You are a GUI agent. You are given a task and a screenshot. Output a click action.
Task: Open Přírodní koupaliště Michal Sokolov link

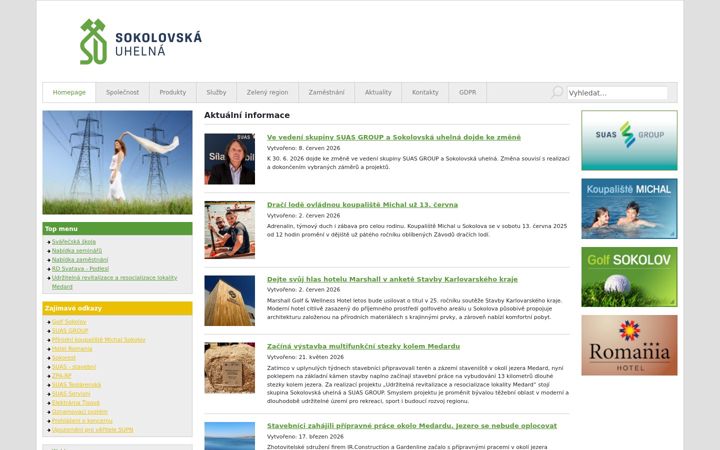[98, 340]
